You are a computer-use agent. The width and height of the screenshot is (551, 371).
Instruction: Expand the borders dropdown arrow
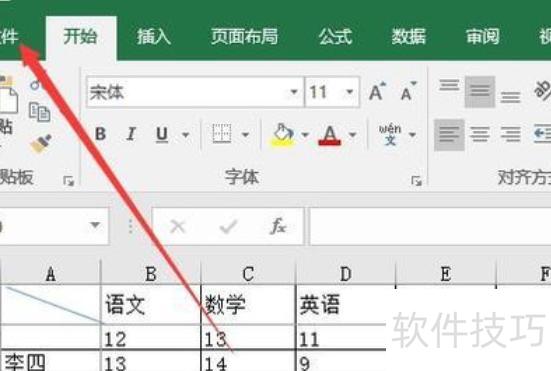pyautogui.click(x=246, y=134)
